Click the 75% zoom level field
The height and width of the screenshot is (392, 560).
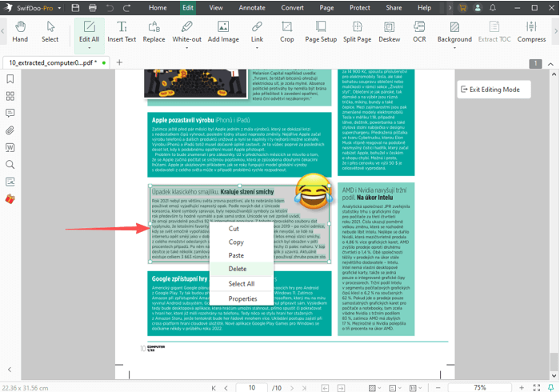pos(480,388)
